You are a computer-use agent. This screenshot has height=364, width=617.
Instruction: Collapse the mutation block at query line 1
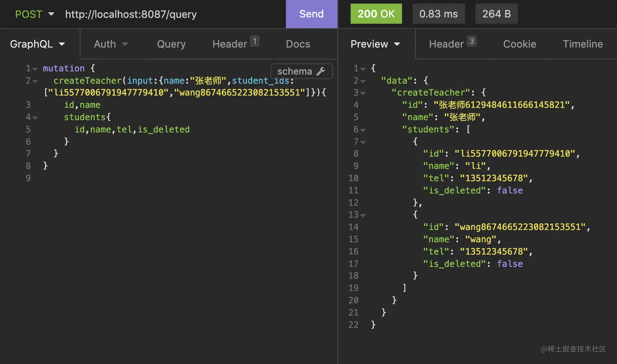(35, 69)
